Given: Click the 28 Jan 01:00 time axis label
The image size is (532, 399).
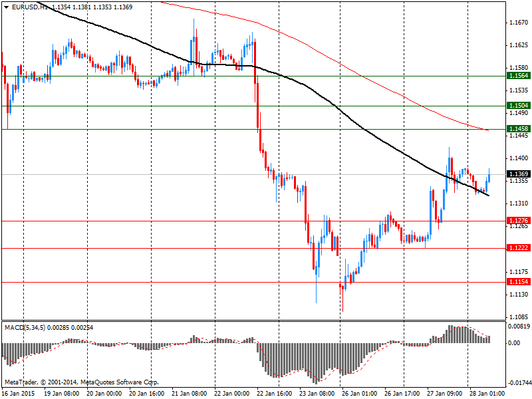Looking at the screenshot, I should (487, 394).
